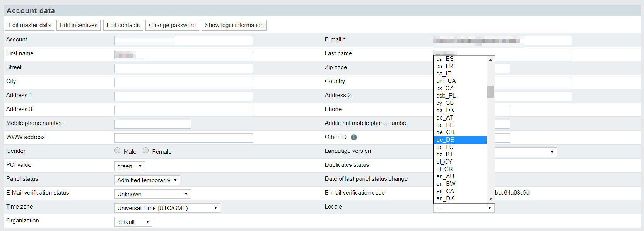
Task: Choose en_AU in locale list
Action: [x=460, y=176]
